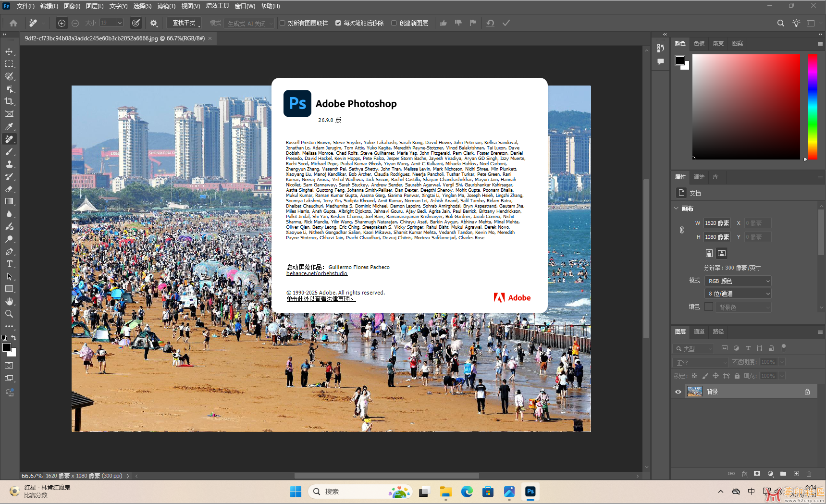
Task: Open the 文件(F) menu
Action: click(x=25, y=6)
